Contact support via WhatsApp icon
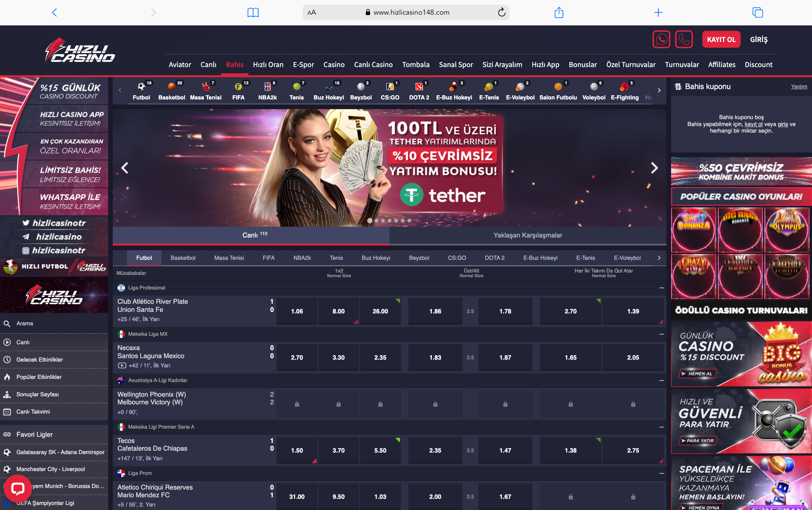 pyautogui.click(x=661, y=39)
